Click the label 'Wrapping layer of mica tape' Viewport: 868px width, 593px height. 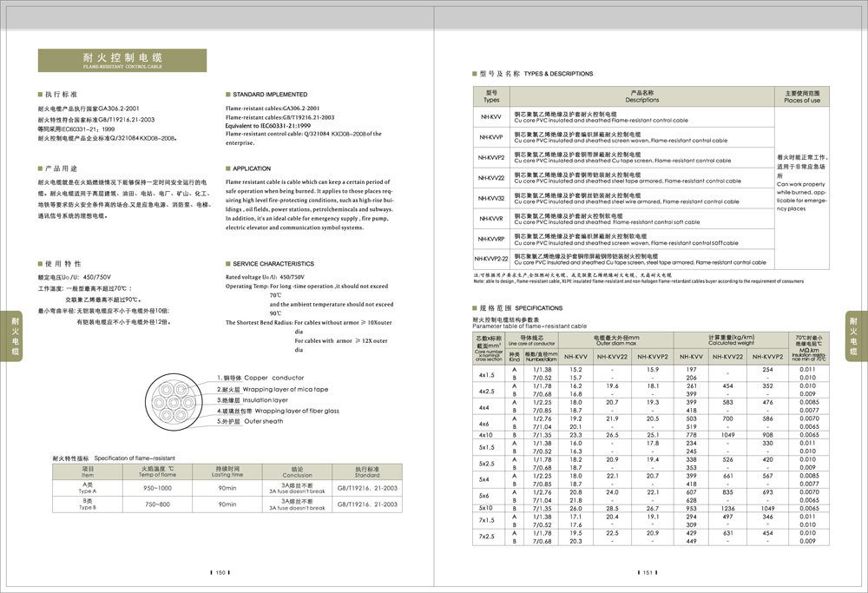(x=285, y=389)
